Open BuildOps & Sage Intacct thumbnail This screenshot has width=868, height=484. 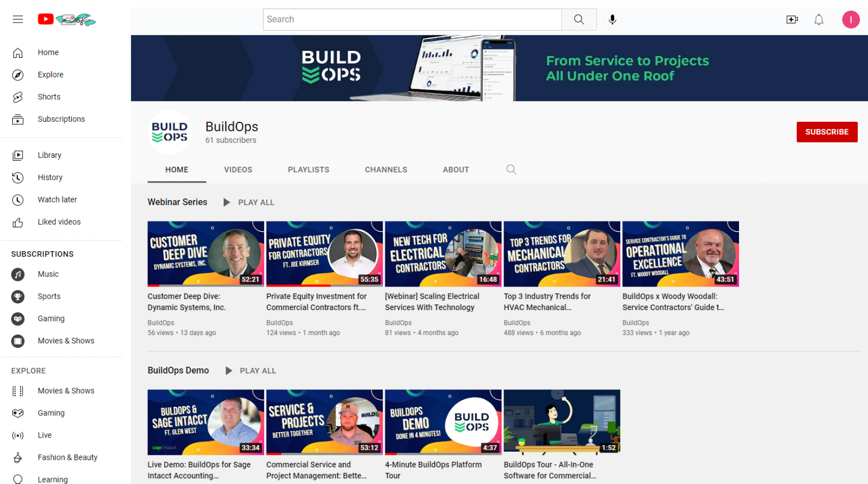206,422
